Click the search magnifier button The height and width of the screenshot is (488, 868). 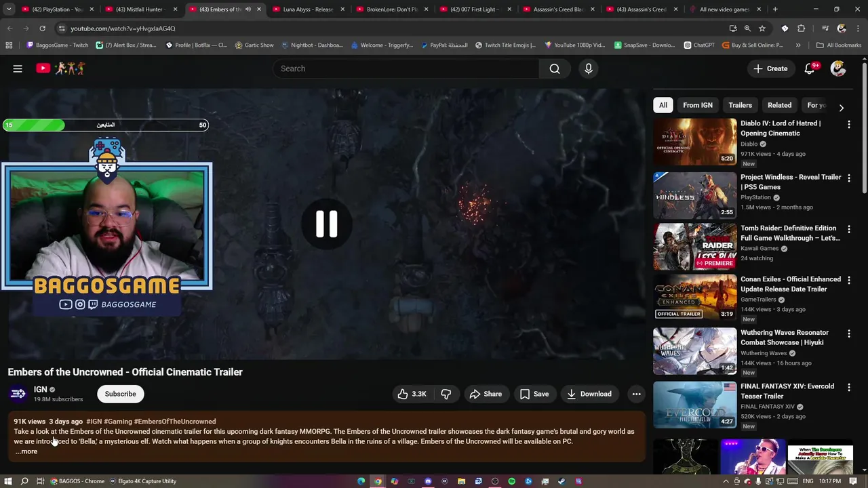tap(555, 68)
